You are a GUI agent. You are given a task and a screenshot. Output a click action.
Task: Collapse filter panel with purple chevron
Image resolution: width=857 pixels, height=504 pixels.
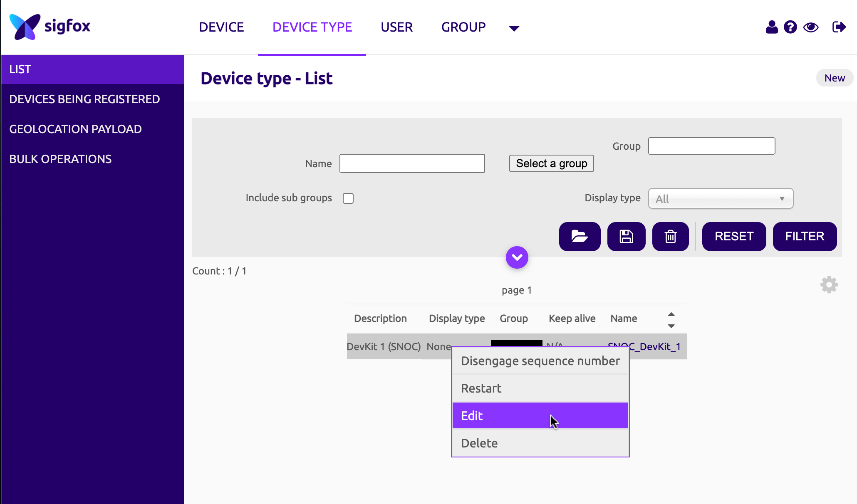[x=517, y=257]
